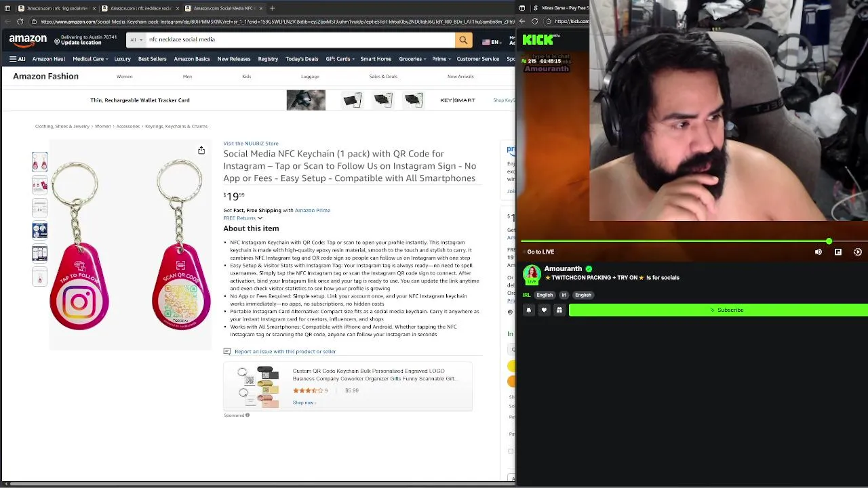Click the gift sub icon

point(559,310)
